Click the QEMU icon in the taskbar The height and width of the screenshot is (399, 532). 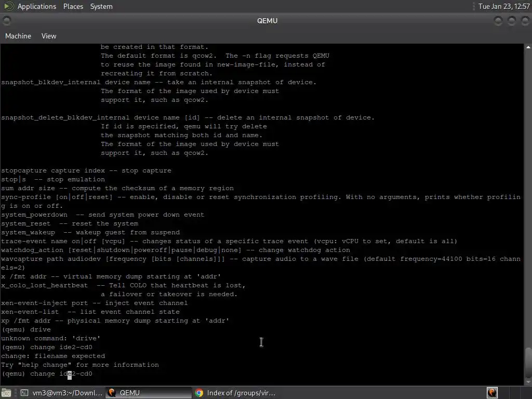(x=112, y=393)
